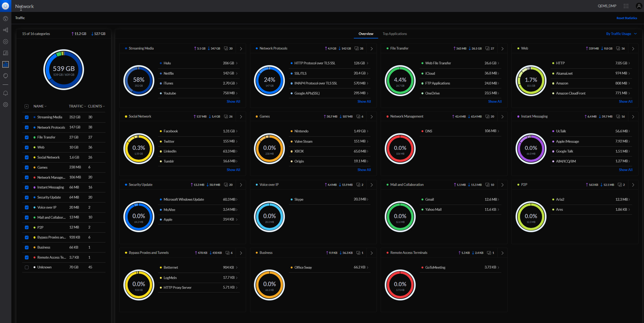The image size is (644, 323).
Task: Open the By Traffic Usage dropdown
Action: tap(621, 34)
